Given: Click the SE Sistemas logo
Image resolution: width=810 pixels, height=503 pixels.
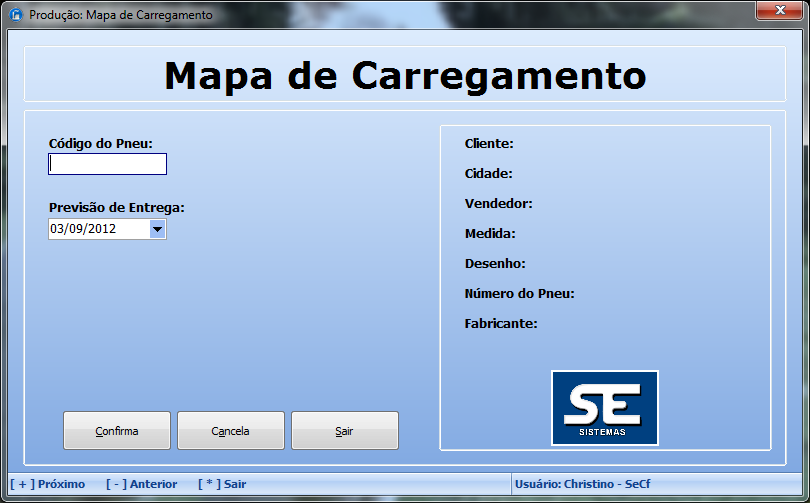Looking at the screenshot, I should [604, 407].
